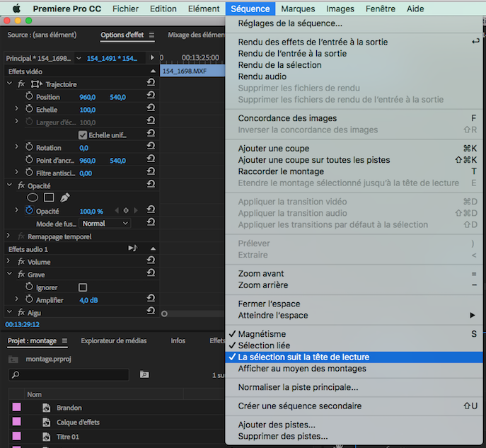Uncheck the Echelle uniforme checkbox
486x448 pixels.
(83, 135)
